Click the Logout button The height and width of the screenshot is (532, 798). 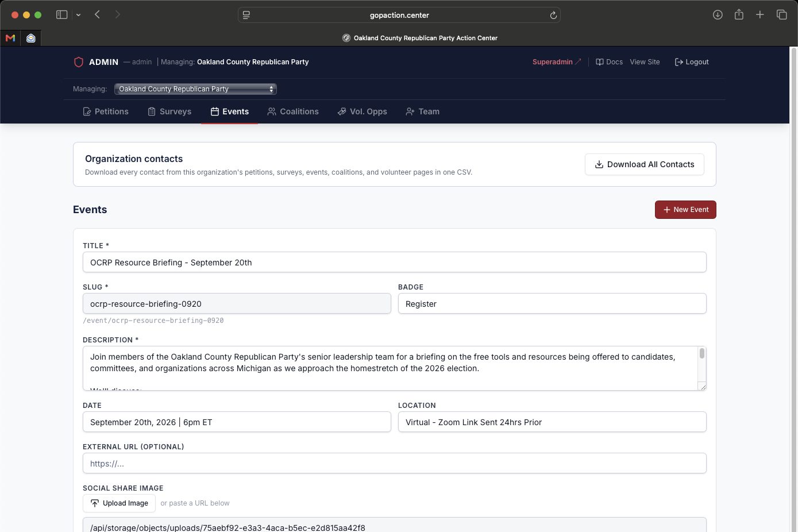[692, 62]
